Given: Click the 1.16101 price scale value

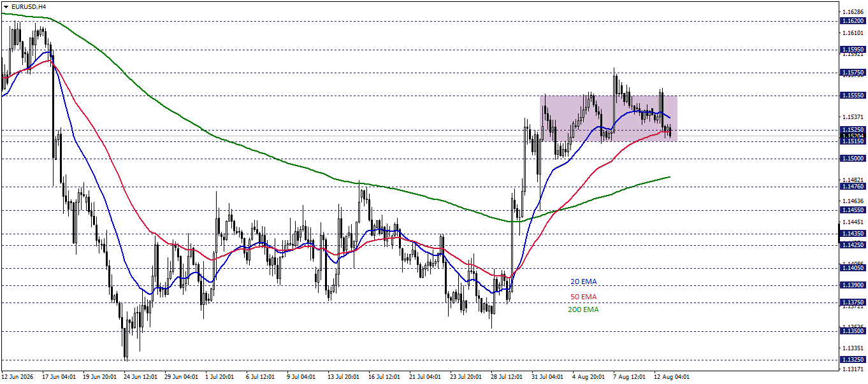Looking at the screenshot, I should [853, 33].
